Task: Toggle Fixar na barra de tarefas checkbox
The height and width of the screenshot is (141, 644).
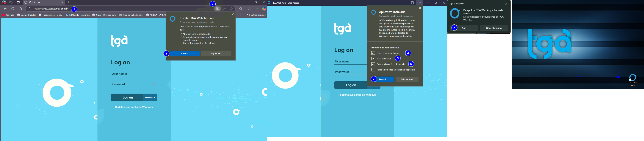Action: (373, 53)
